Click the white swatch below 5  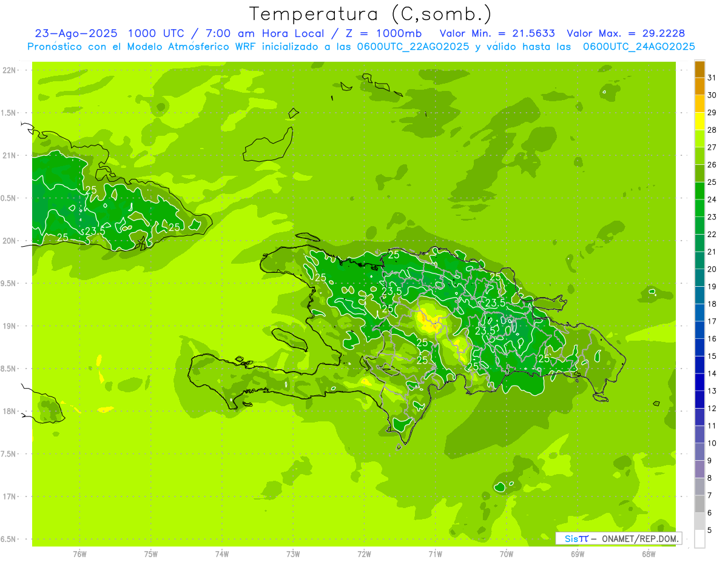pos(699,539)
